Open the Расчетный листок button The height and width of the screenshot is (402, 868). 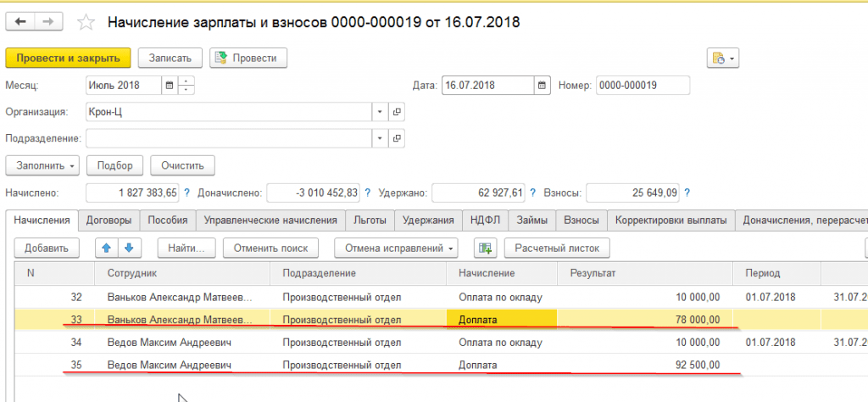557,248
